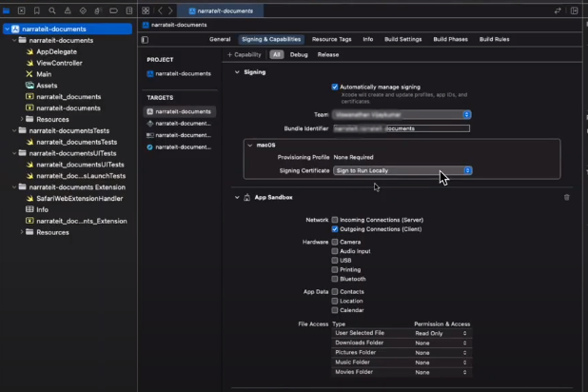
Task: Enable Incoming Connections (Server) checkbox
Action: [335, 220]
